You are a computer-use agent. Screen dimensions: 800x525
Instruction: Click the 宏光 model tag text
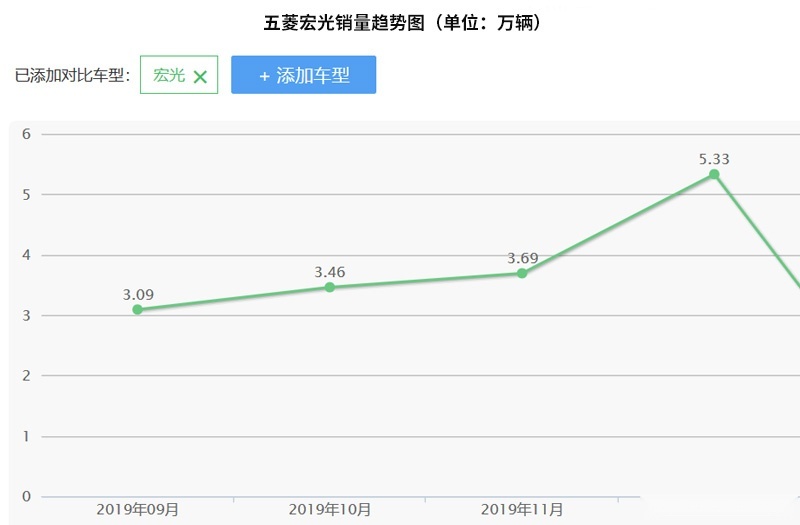click(169, 75)
